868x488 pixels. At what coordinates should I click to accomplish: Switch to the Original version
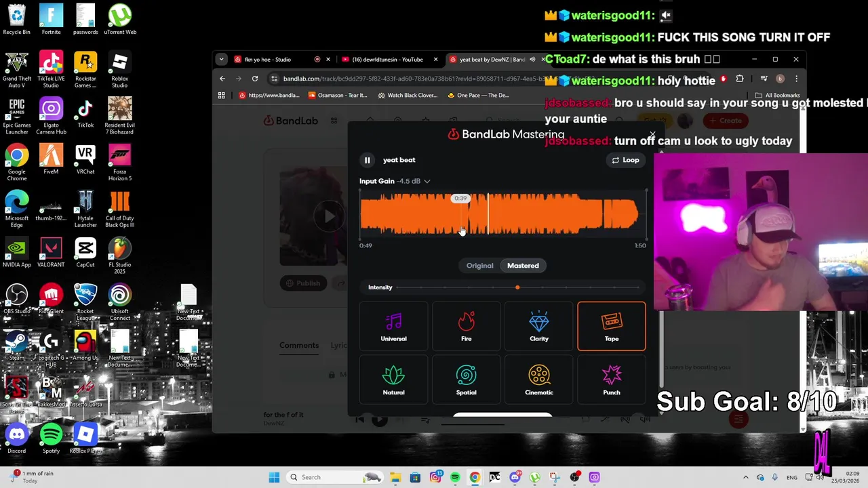pos(479,266)
